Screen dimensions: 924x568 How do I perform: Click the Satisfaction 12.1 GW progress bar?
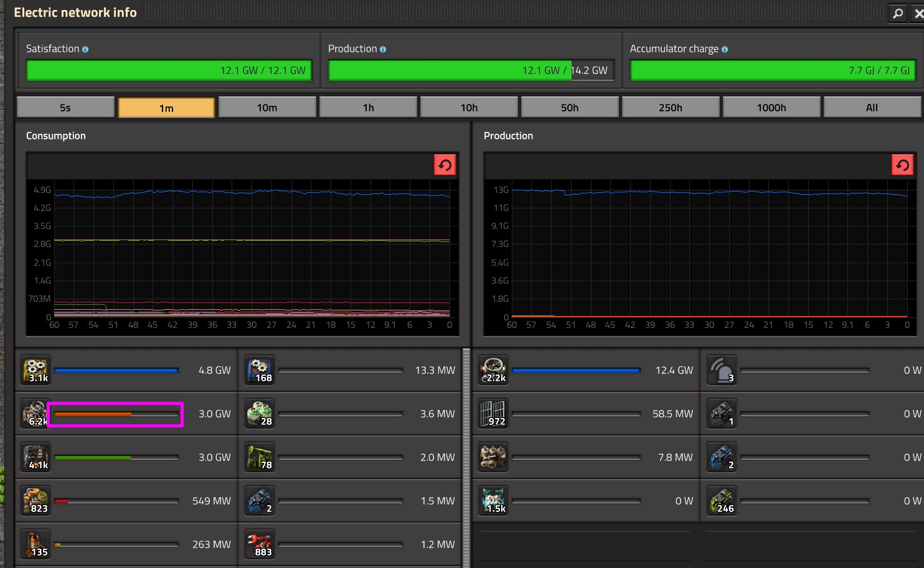click(x=169, y=70)
